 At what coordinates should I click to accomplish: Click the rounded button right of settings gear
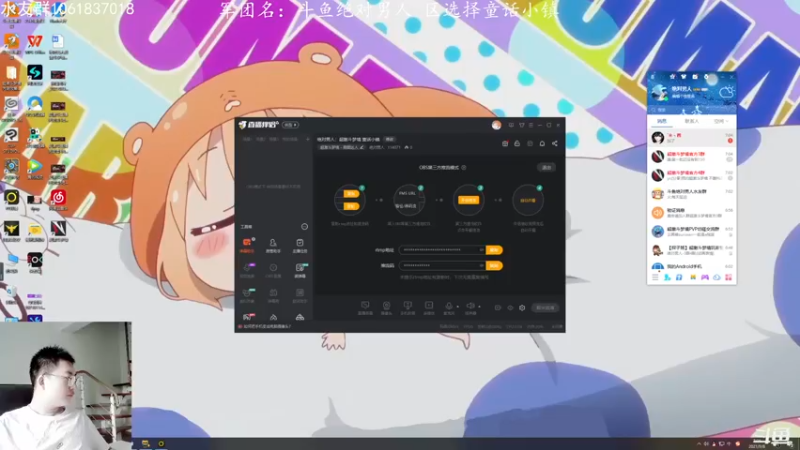click(x=545, y=308)
